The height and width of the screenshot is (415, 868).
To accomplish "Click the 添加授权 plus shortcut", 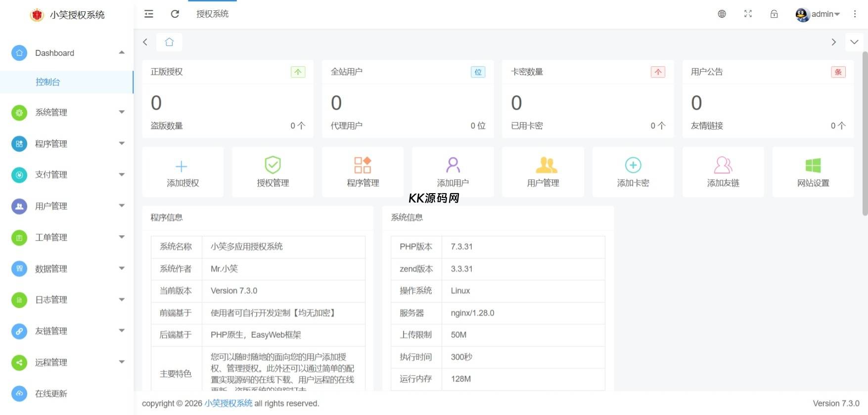I will [x=183, y=172].
